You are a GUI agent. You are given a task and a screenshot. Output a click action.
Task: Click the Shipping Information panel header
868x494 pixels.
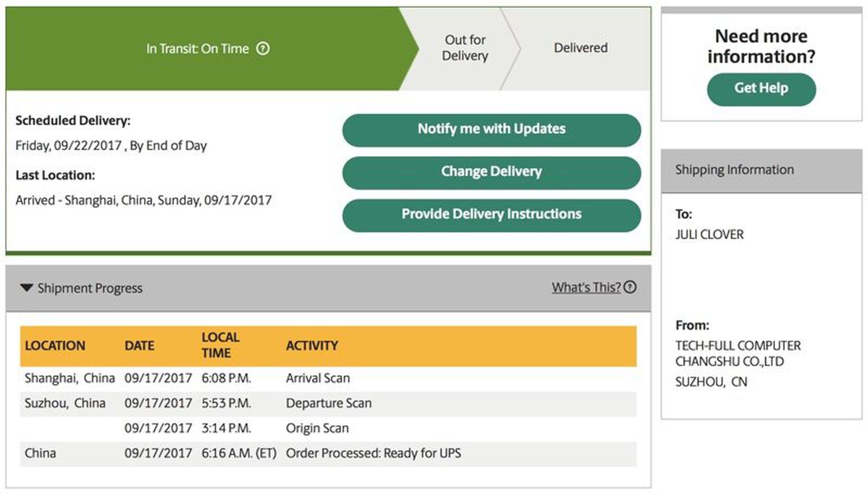click(x=733, y=169)
